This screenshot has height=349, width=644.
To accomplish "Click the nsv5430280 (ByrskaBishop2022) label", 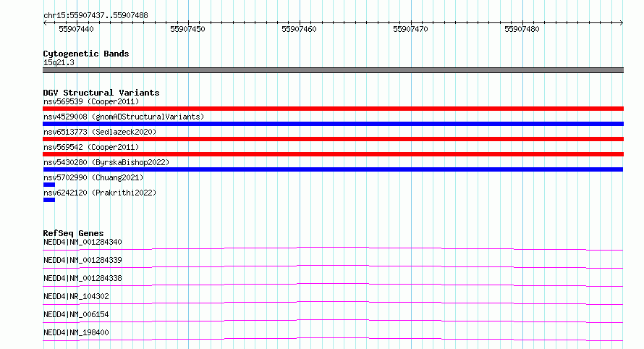I will [x=106, y=162].
